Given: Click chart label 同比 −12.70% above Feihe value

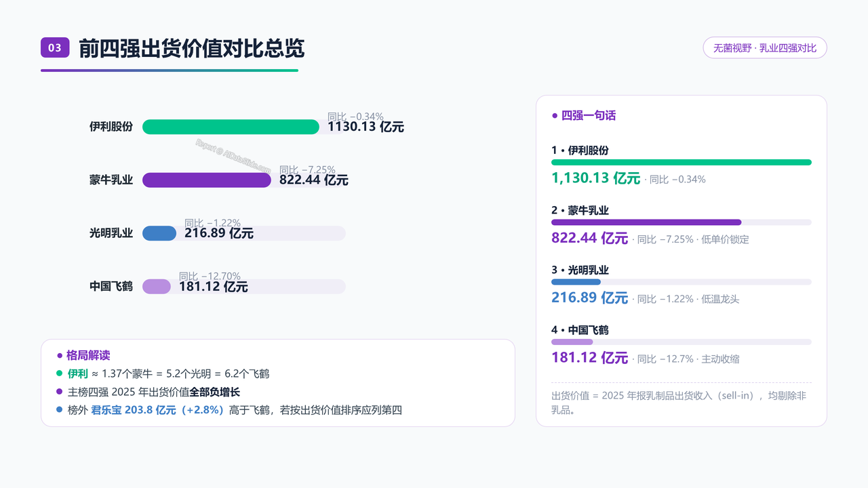Looking at the screenshot, I should 210,276.
